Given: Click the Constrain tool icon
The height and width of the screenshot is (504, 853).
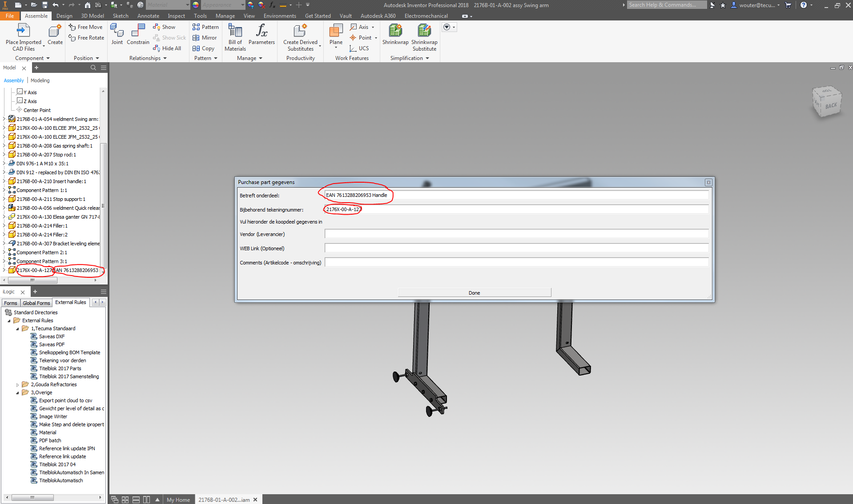Looking at the screenshot, I should [138, 31].
